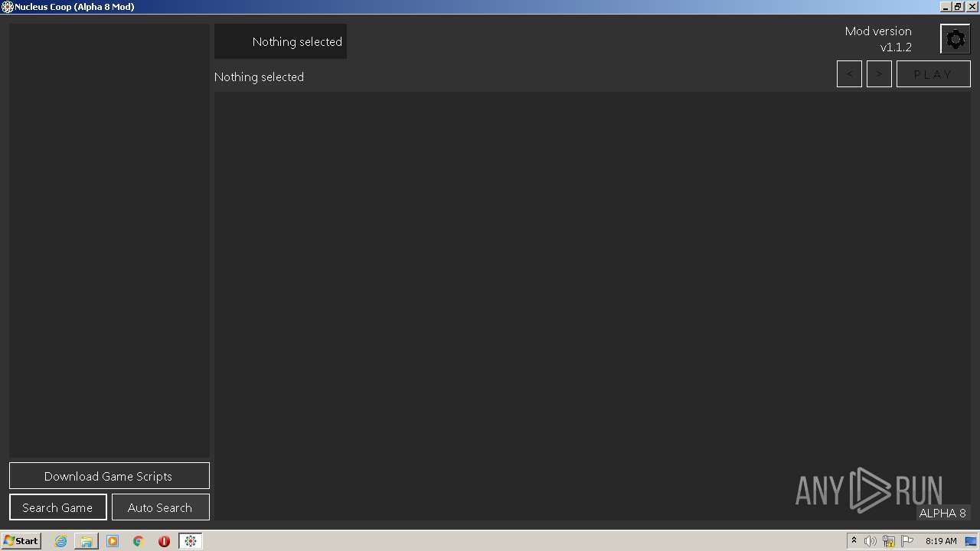Image resolution: width=980 pixels, height=551 pixels.
Task: Open File Explorer from taskbar
Action: coord(87,541)
